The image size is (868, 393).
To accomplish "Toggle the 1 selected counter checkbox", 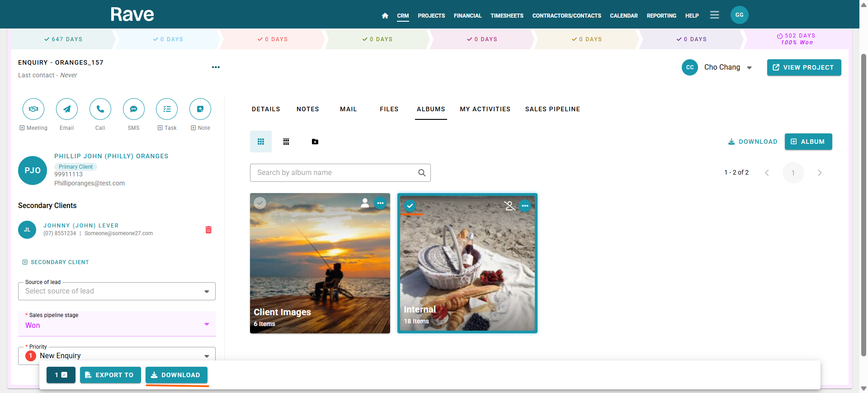I will 61,375.
